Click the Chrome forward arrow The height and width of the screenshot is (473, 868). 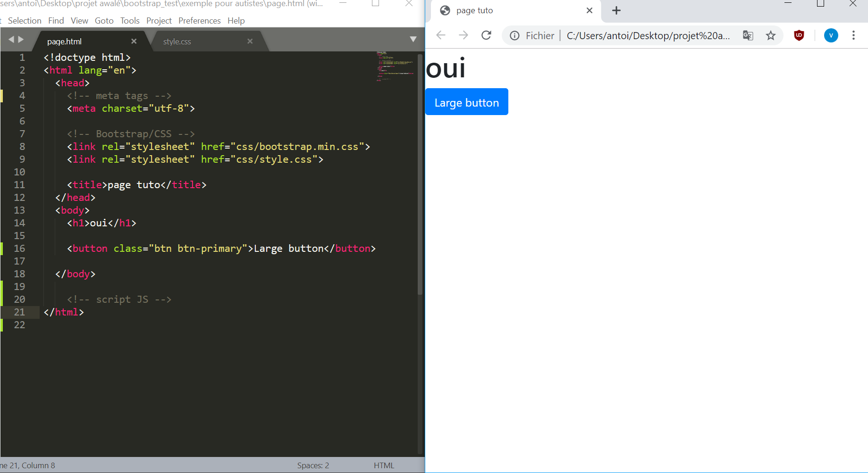pos(463,35)
